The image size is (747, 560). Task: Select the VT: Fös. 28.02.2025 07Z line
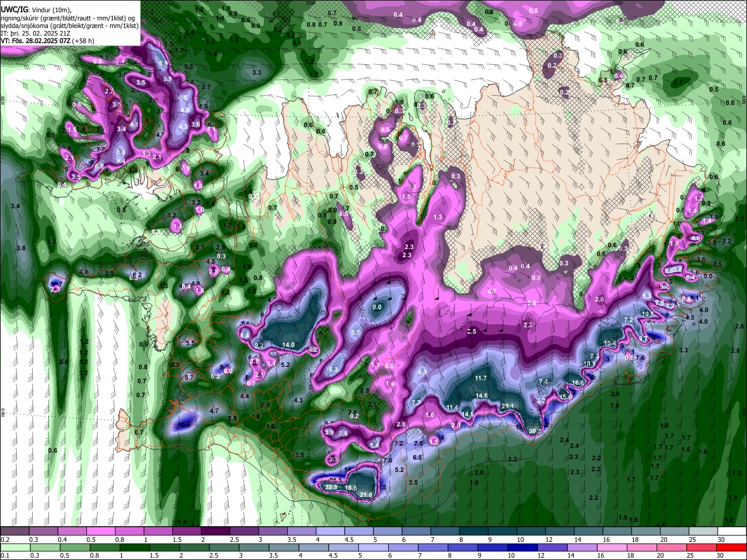(36, 41)
